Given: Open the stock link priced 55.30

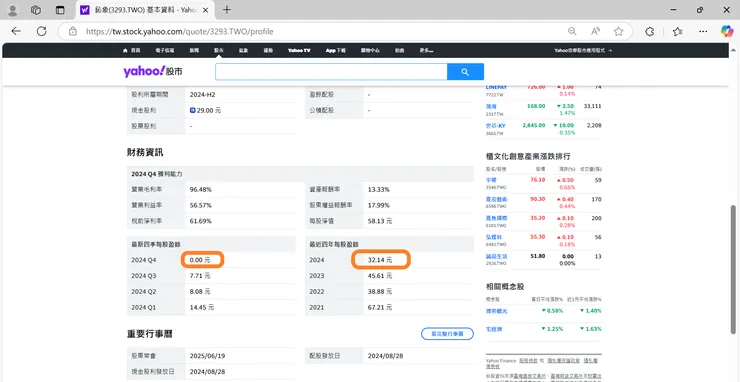Looking at the screenshot, I should coord(493,237).
